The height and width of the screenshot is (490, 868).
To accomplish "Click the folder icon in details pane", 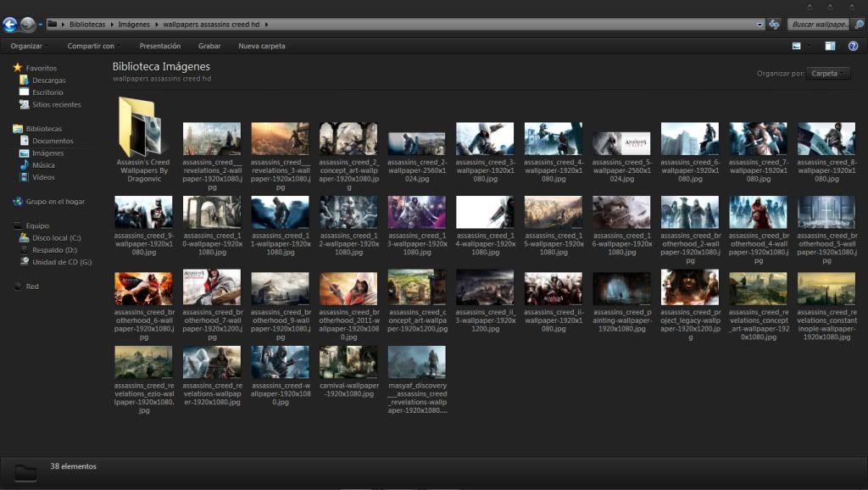I will (25, 472).
